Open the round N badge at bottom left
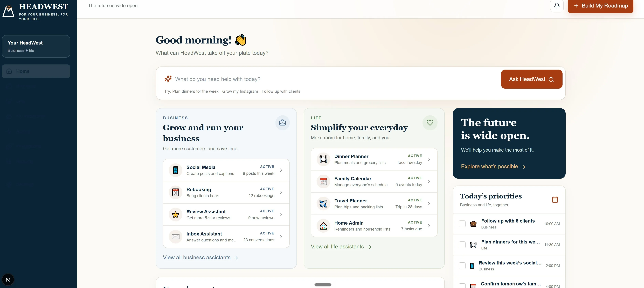Viewport: 644px width, 288px height. pos(8,279)
